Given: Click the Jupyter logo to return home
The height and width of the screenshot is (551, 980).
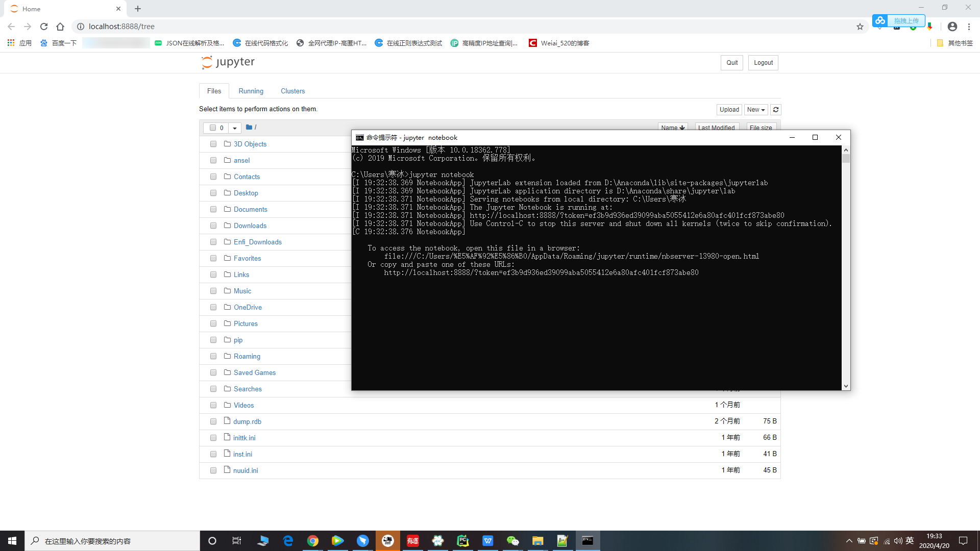Looking at the screenshot, I should tap(227, 62).
